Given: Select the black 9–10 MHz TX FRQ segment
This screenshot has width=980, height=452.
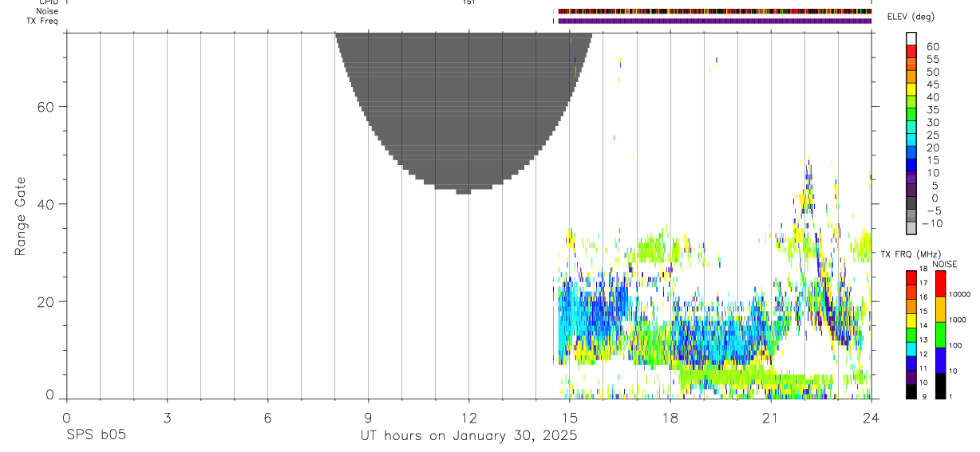Looking at the screenshot, I should (x=911, y=391).
